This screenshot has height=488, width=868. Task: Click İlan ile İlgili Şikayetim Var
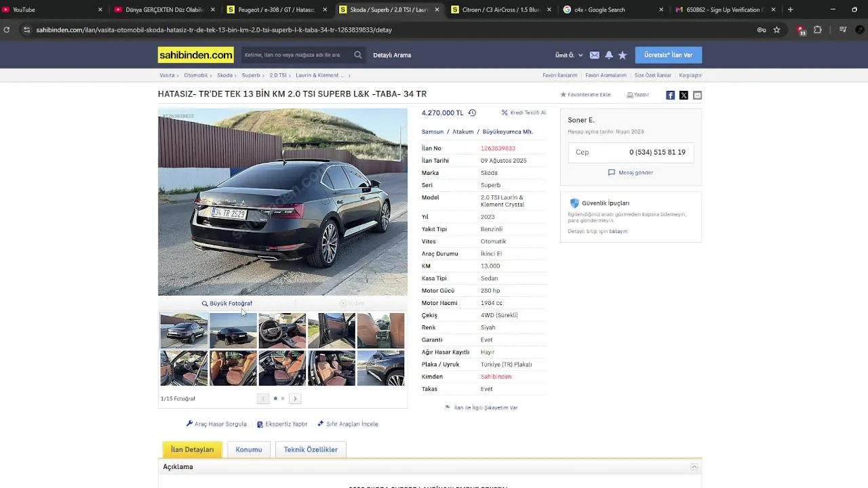[x=481, y=408]
